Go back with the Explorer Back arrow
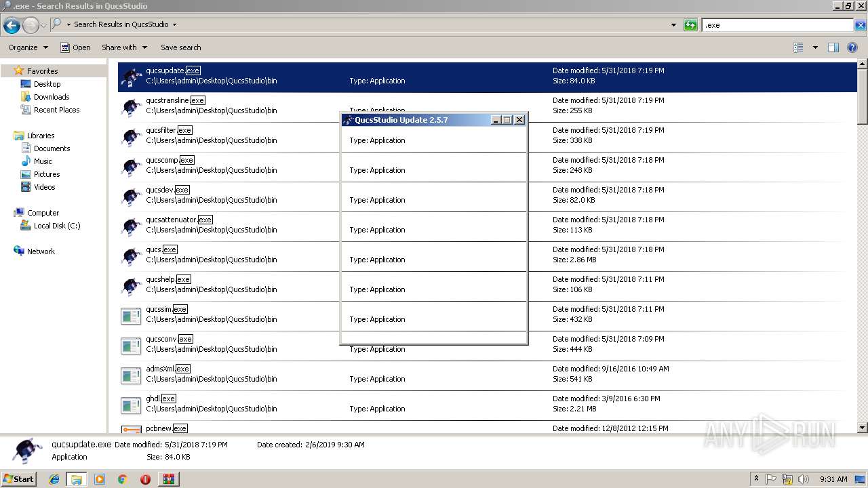 (x=12, y=26)
